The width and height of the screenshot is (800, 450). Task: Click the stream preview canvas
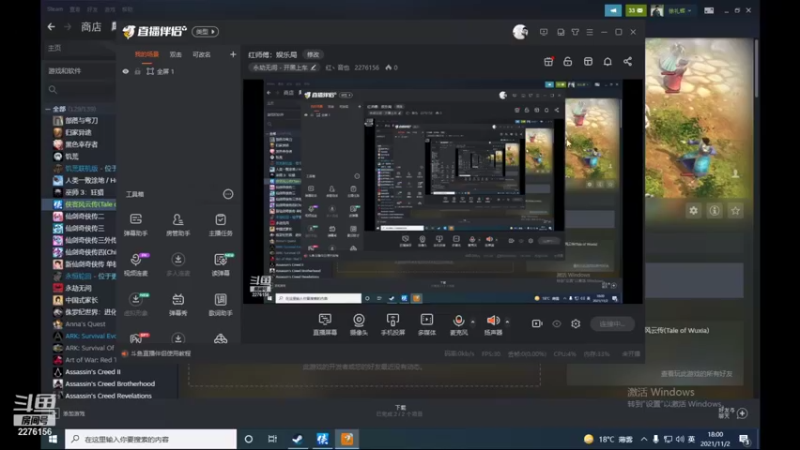click(x=443, y=191)
